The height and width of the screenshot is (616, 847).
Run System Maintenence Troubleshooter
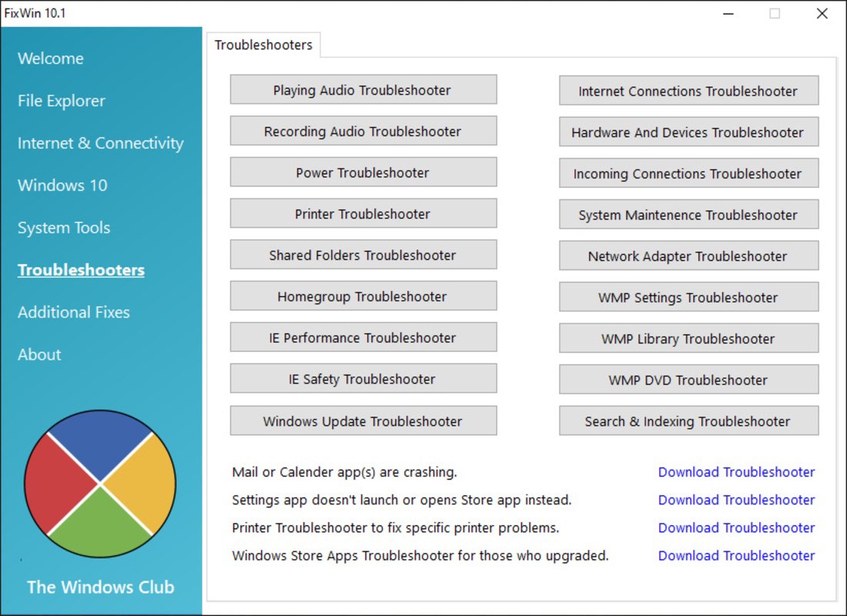(x=688, y=215)
